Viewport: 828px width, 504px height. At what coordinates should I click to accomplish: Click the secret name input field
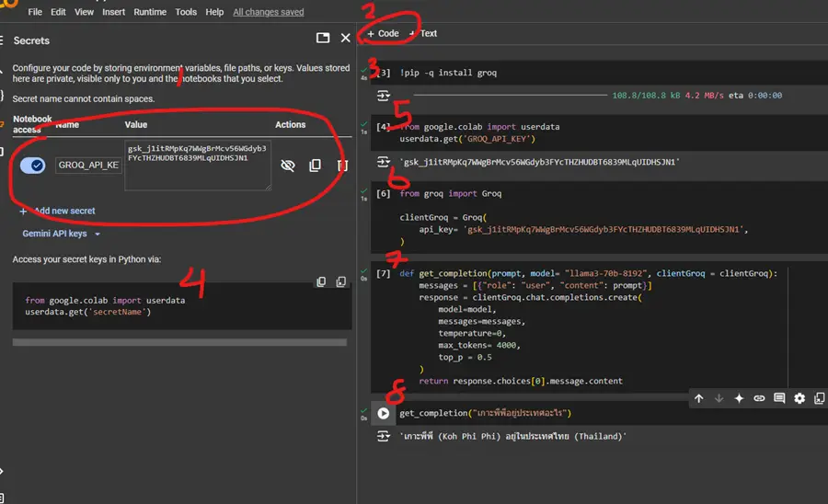(x=87, y=166)
